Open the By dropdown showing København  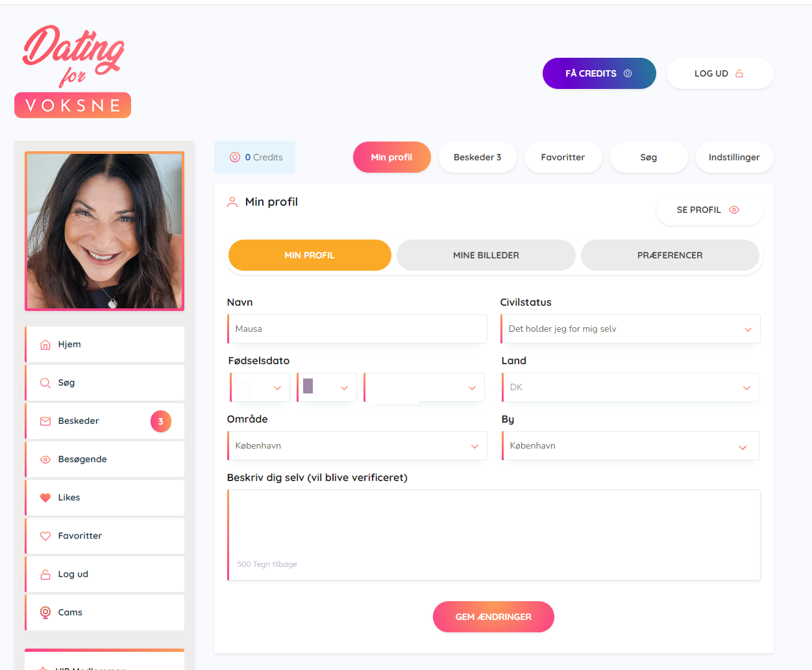pos(630,446)
